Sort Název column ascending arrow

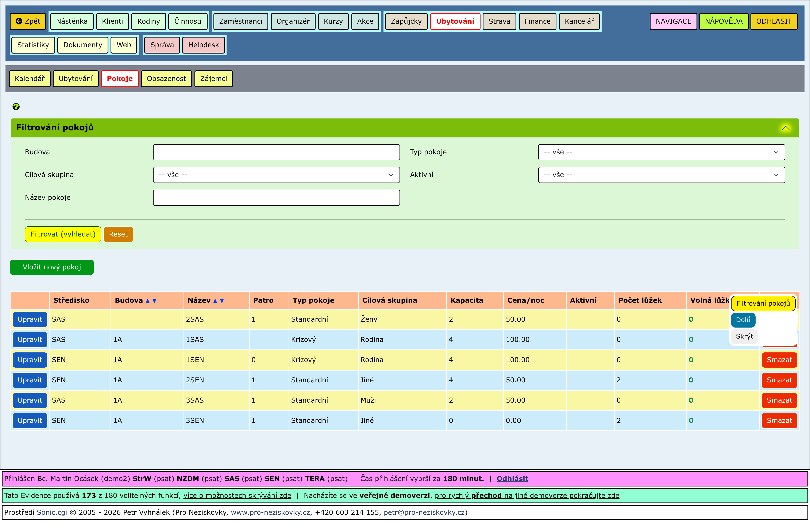(x=215, y=301)
